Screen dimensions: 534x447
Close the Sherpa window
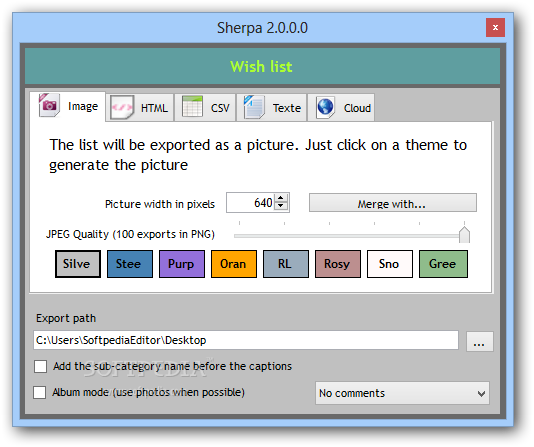click(x=495, y=27)
